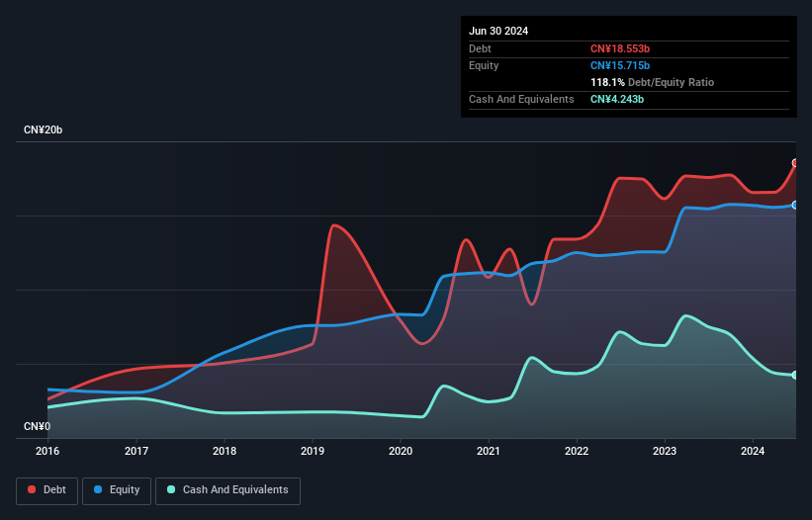This screenshot has height=520, width=812.
Task: Click the 2024 x-axis label
Action: coord(753,451)
